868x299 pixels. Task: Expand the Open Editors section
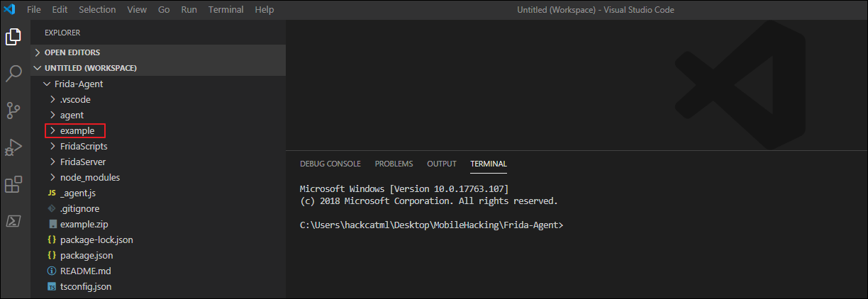158,52
